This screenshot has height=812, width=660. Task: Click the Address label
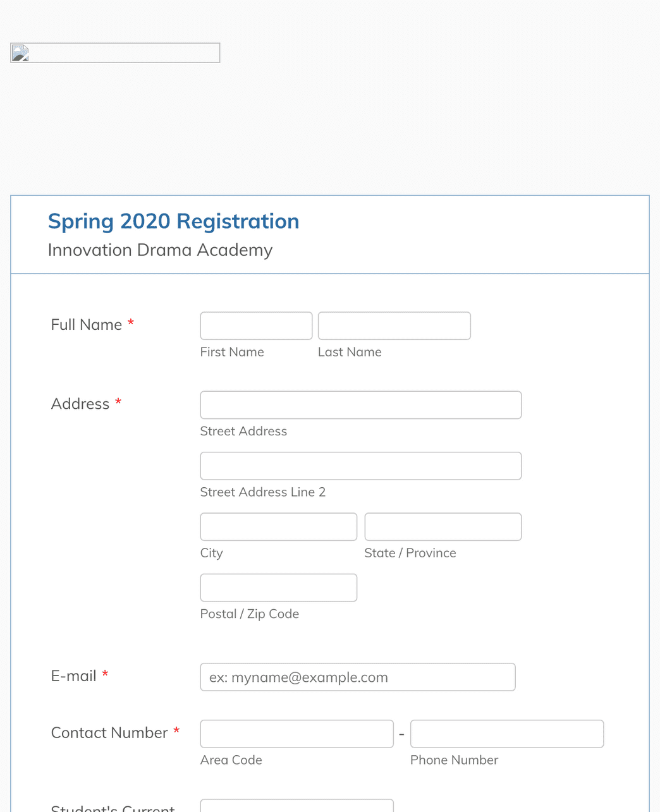pyautogui.click(x=81, y=404)
